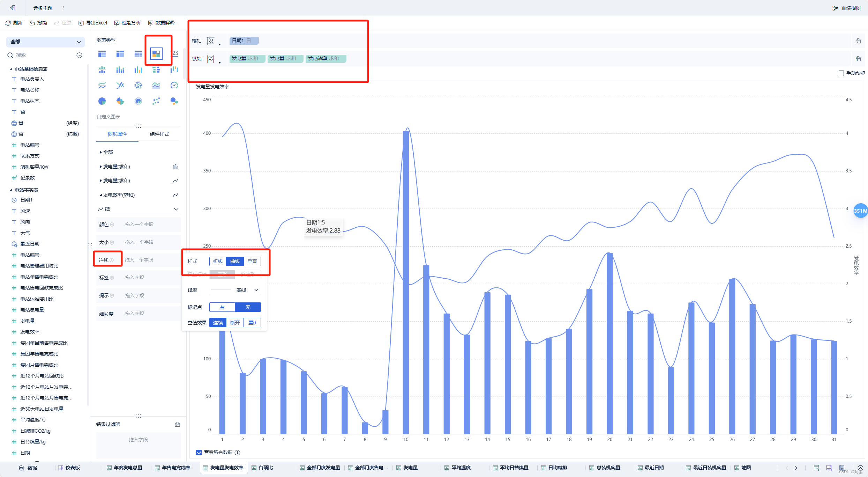
Task: Collapse the 发电效率(求和) property section
Action: [100, 195]
